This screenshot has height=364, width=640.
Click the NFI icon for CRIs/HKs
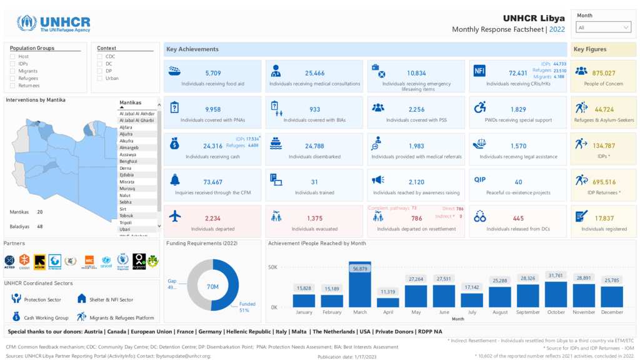coord(479,71)
